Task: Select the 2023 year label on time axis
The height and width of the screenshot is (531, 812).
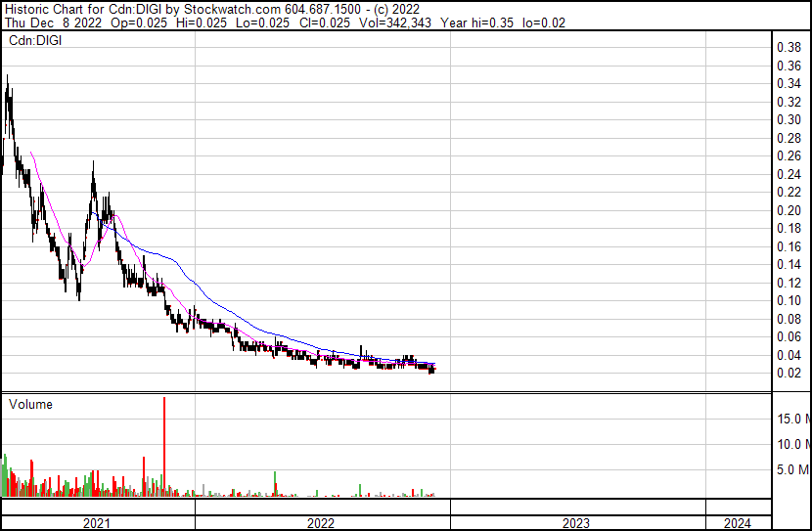Action: (x=576, y=522)
